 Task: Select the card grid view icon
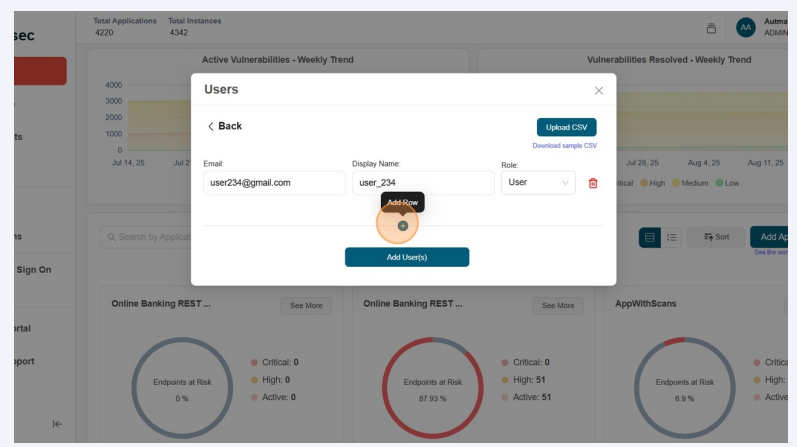click(650, 237)
